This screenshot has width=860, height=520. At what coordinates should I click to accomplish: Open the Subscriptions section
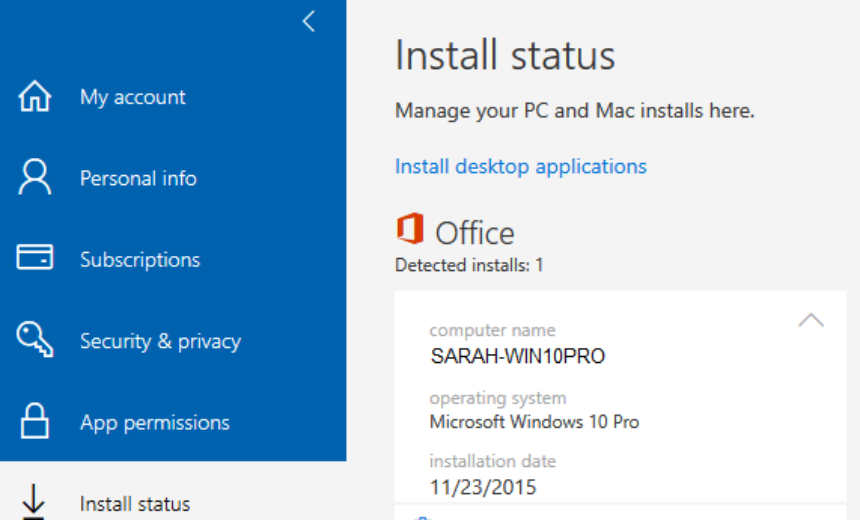140,260
